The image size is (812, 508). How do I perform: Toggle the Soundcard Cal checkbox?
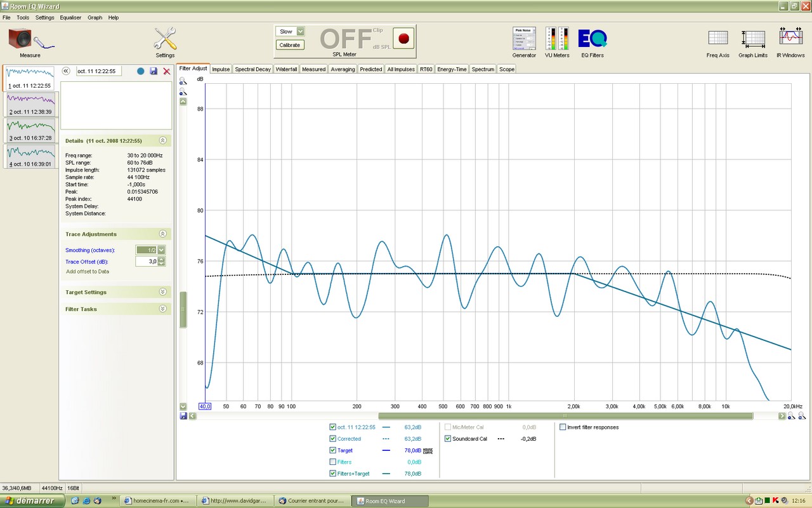point(448,439)
